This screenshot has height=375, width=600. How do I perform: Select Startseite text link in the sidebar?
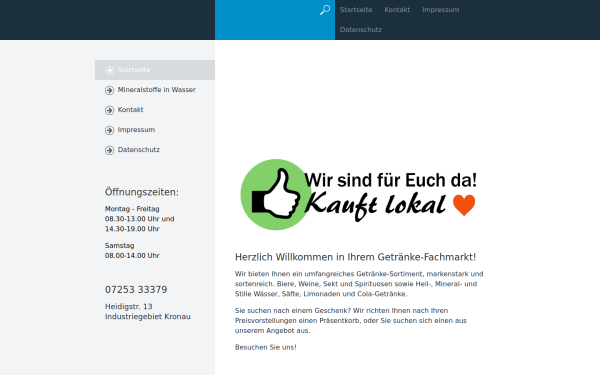[134, 70]
